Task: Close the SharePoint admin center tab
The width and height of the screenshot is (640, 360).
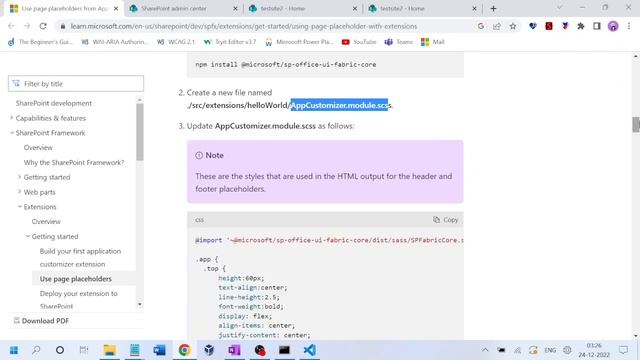Action: pyautogui.click(x=236, y=8)
